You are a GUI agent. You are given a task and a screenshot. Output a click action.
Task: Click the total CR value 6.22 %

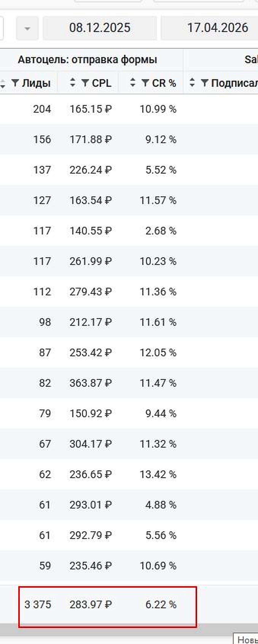[161, 604]
